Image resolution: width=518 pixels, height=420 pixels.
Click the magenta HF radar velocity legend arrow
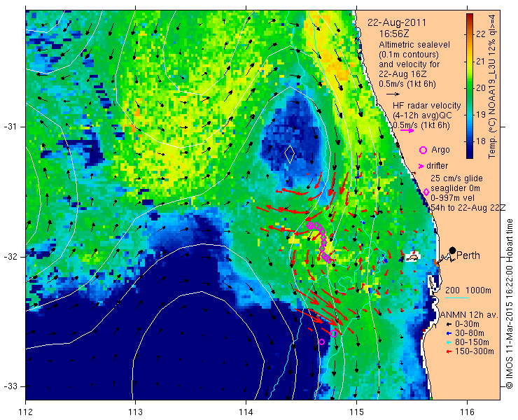[407, 130]
